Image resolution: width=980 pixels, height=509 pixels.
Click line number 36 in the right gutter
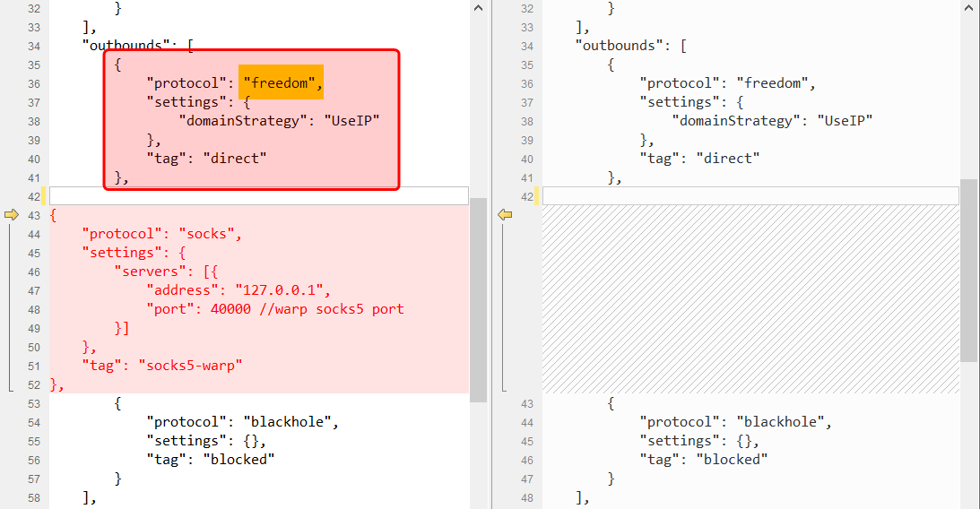(526, 83)
